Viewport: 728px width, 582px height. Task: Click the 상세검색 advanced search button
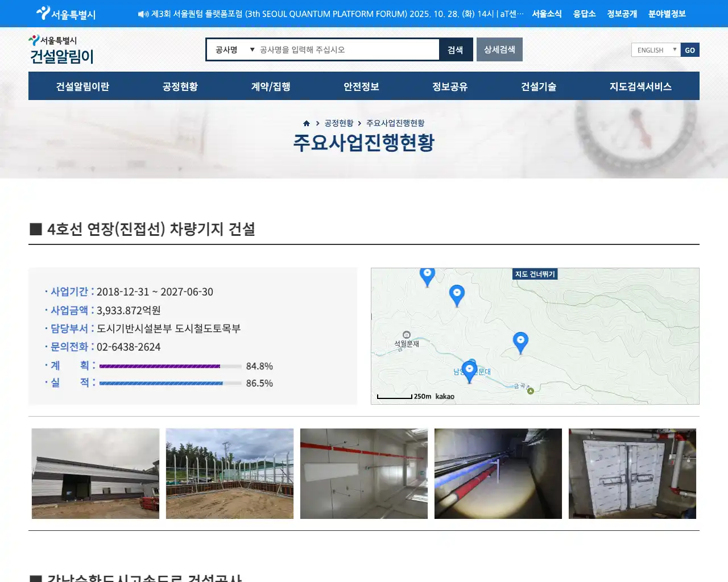point(499,50)
